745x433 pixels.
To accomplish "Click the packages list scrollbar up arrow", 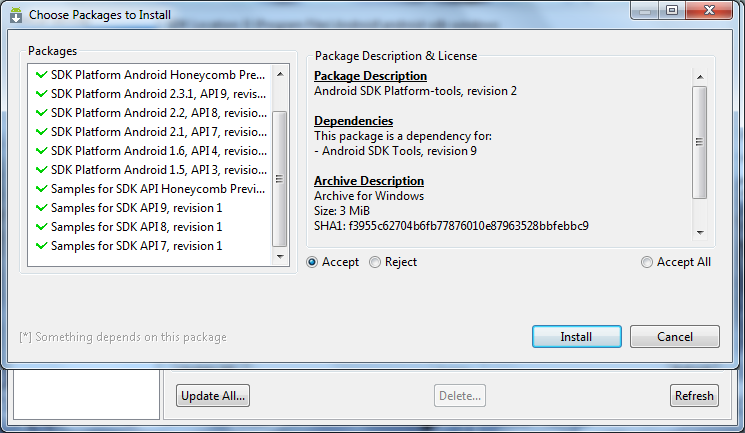I will (x=279, y=72).
